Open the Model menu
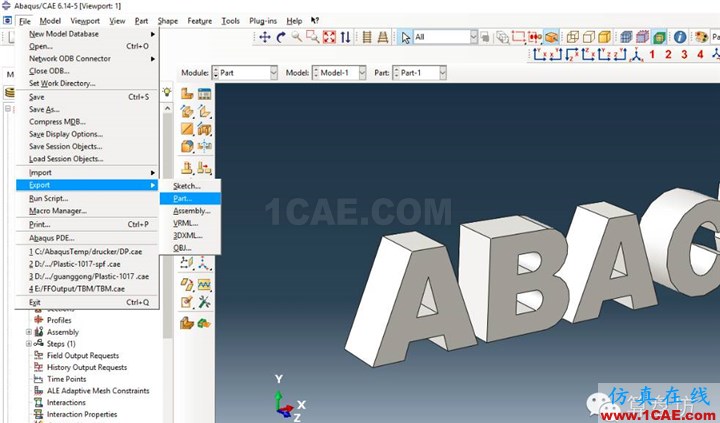This screenshot has height=423, width=720. 50,21
